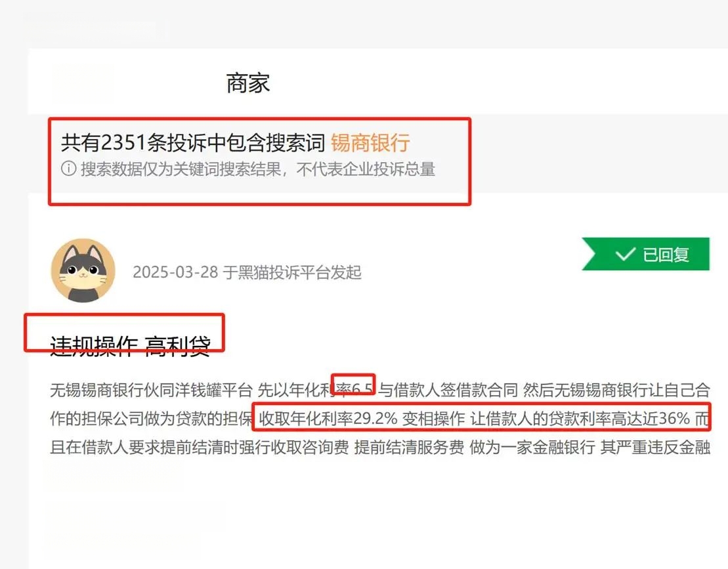
Task: Click the info circle icon beside search notice
Action: 69,169
